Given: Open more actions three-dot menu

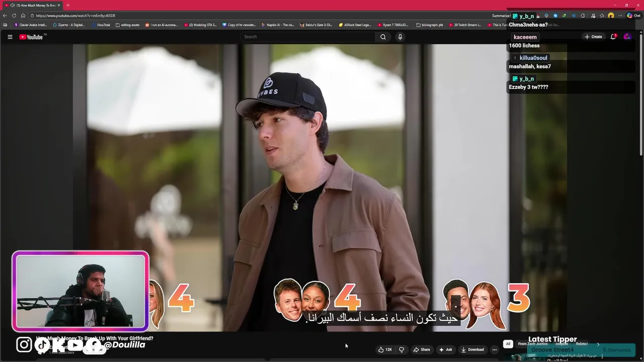Looking at the screenshot, I should click(x=495, y=349).
